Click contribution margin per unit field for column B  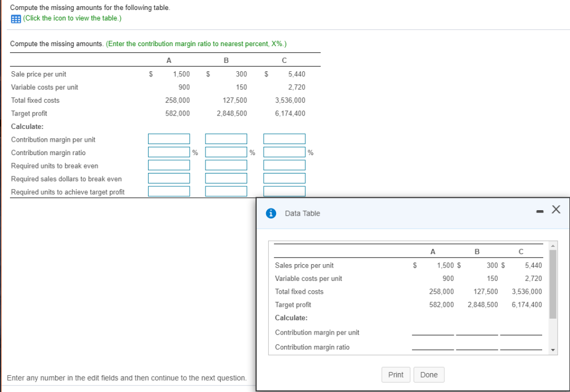(226, 138)
